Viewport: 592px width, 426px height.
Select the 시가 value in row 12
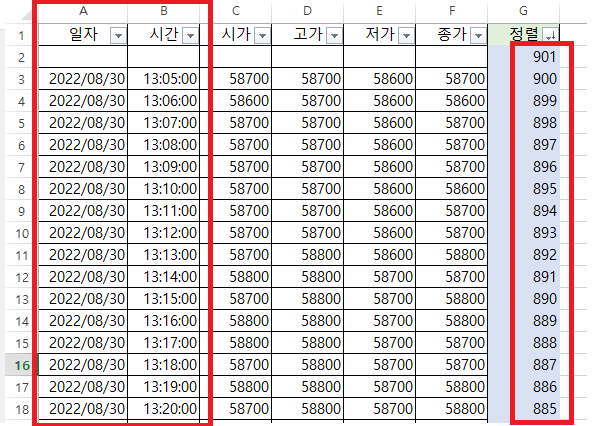(x=236, y=277)
